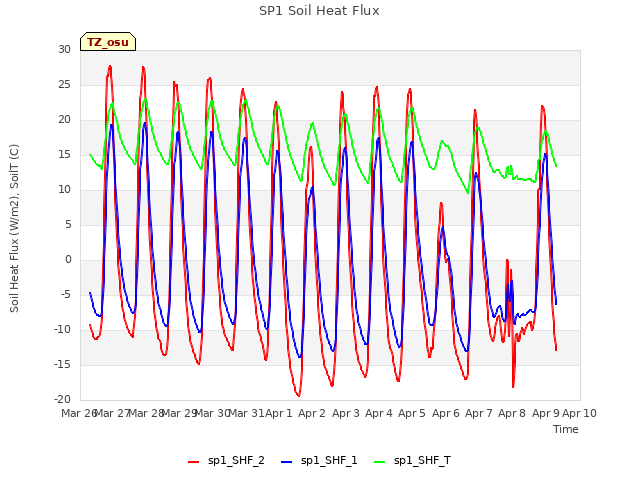
Task: Click the Apr 8 x-axis tick label
Action: click(512, 413)
